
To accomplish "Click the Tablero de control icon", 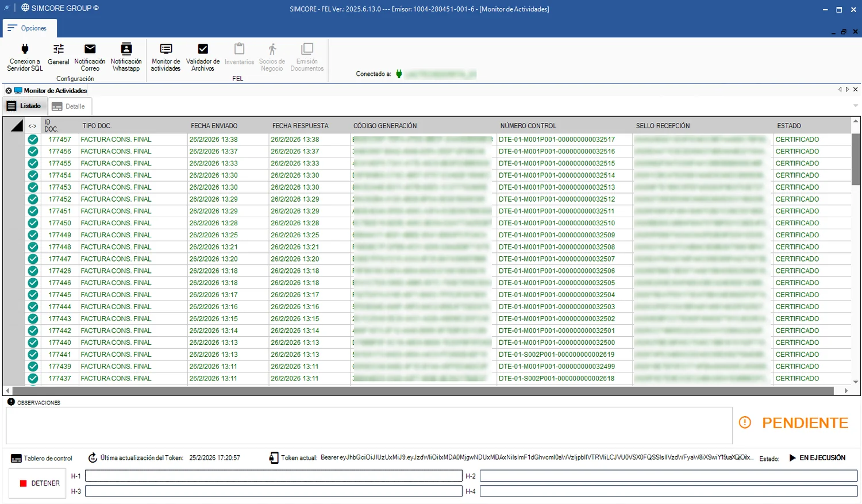I will 16,459.
